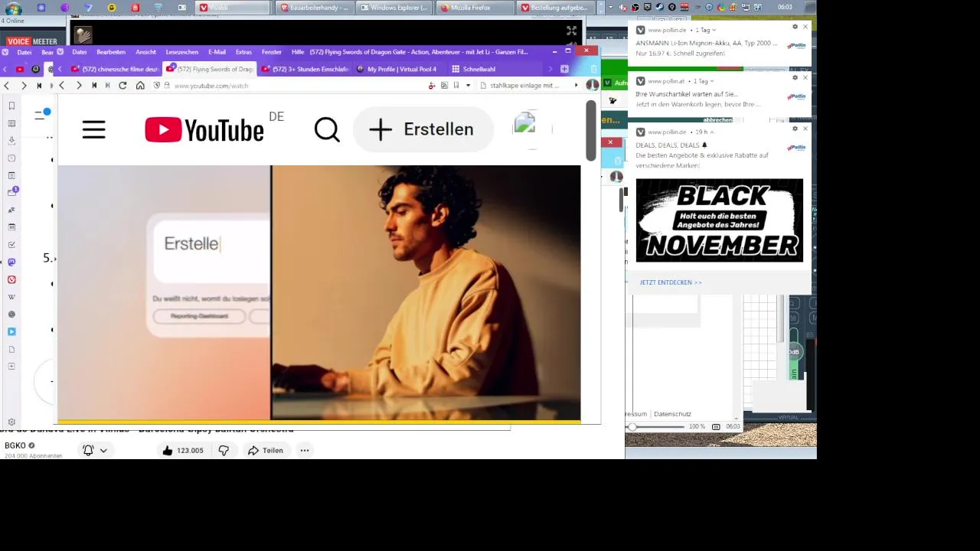The image size is (980, 551).
Task: Open Mastodon web panel in sidebar
Action: (11, 262)
